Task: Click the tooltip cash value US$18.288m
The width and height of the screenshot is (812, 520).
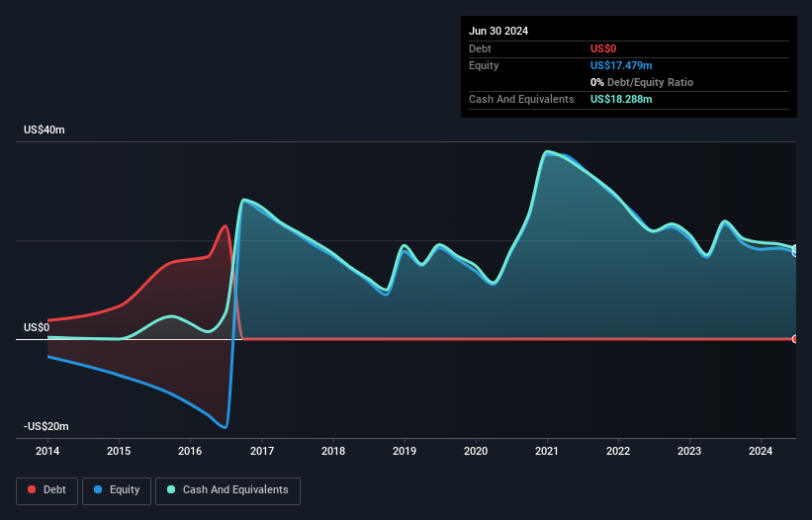Action: pyautogui.click(x=621, y=99)
